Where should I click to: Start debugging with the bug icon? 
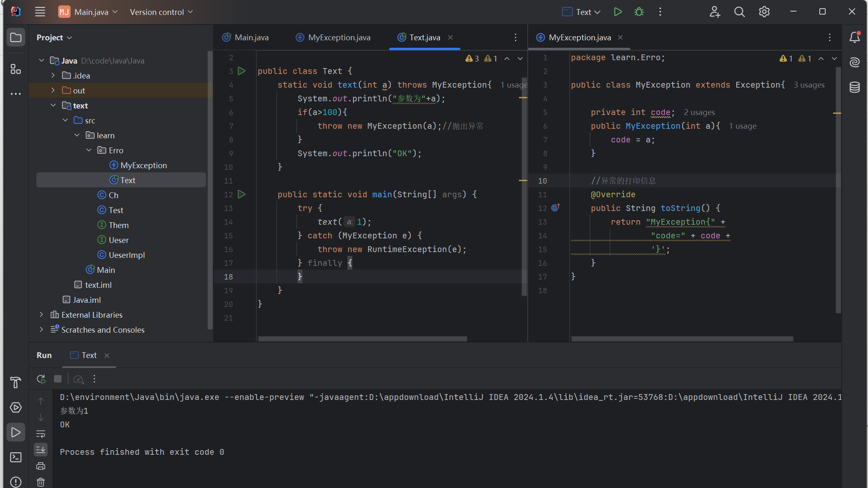pos(639,12)
